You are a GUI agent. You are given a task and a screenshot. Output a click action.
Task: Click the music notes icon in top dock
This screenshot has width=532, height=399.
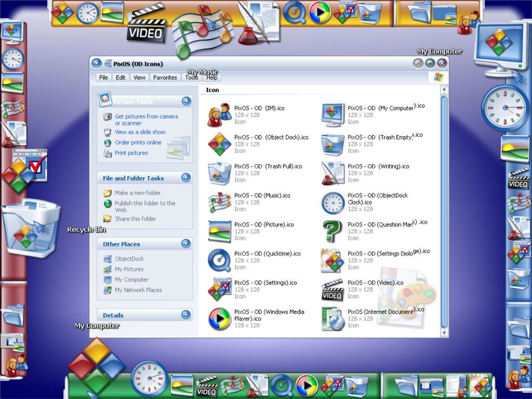pos(203,32)
